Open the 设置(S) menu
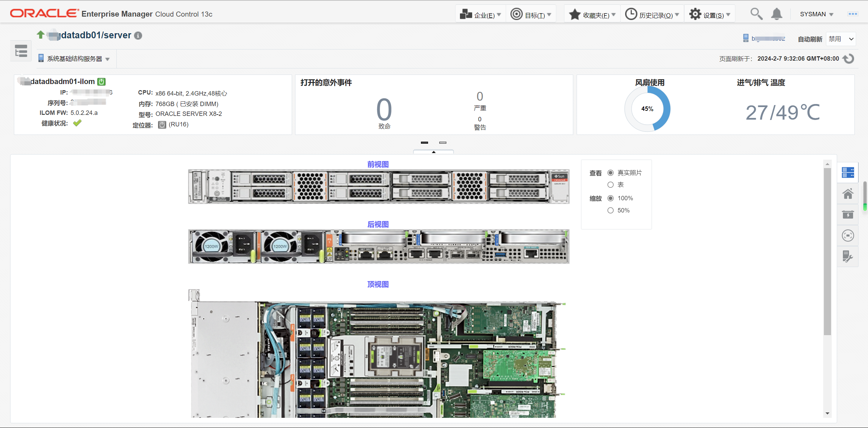The image size is (868, 428). point(710,15)
